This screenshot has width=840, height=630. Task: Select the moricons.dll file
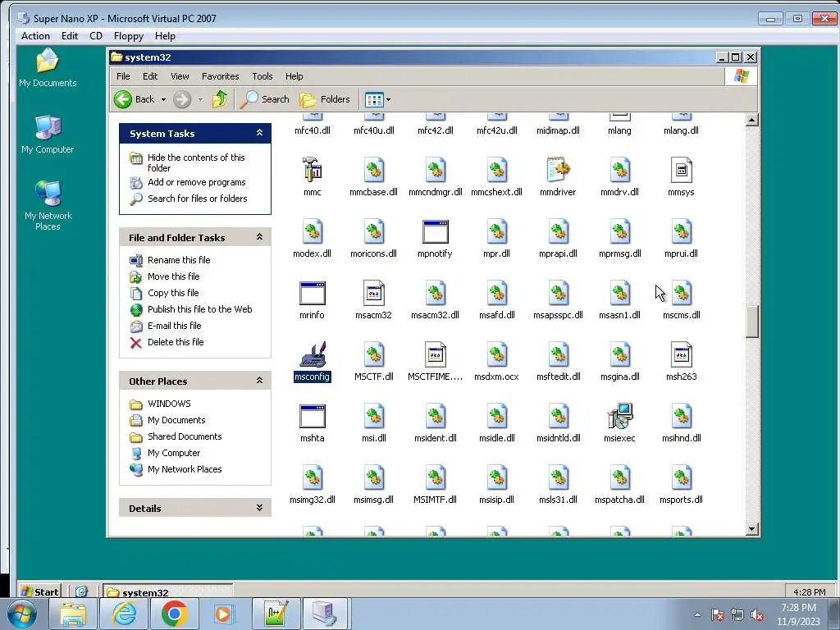click(x=373, y=231)
